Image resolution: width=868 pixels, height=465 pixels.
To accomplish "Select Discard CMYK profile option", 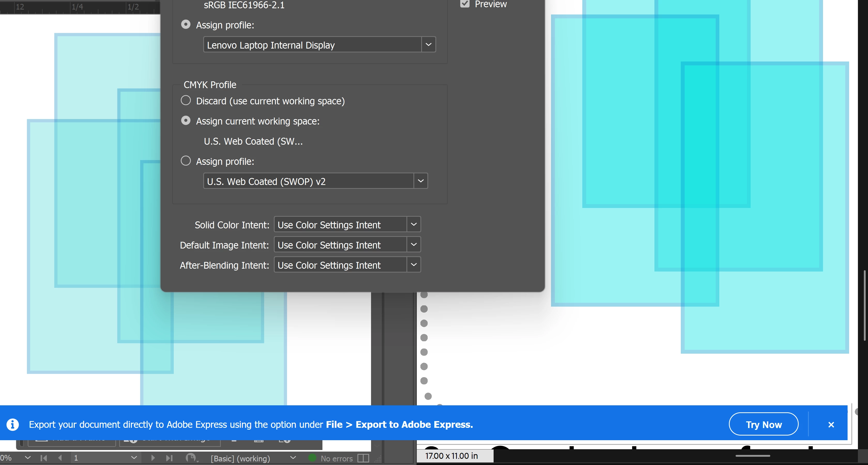I will pos(186,101).
